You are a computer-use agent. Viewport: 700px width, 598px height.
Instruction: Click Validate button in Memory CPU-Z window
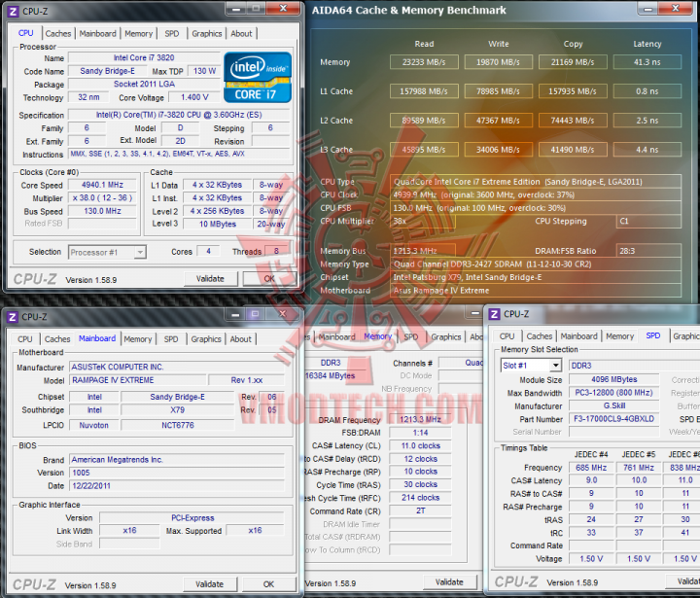(x=449, y=581)
